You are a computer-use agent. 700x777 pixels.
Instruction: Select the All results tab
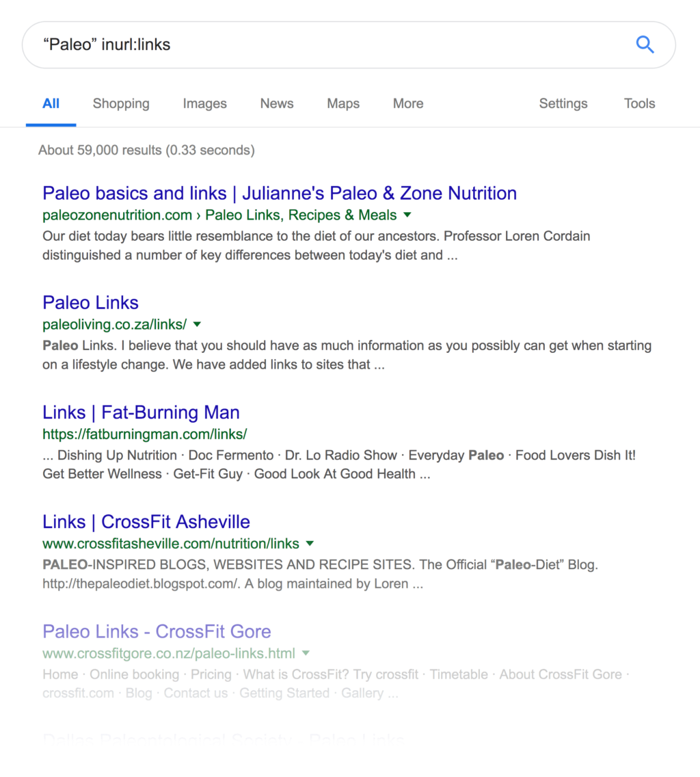tap(51, 103)
